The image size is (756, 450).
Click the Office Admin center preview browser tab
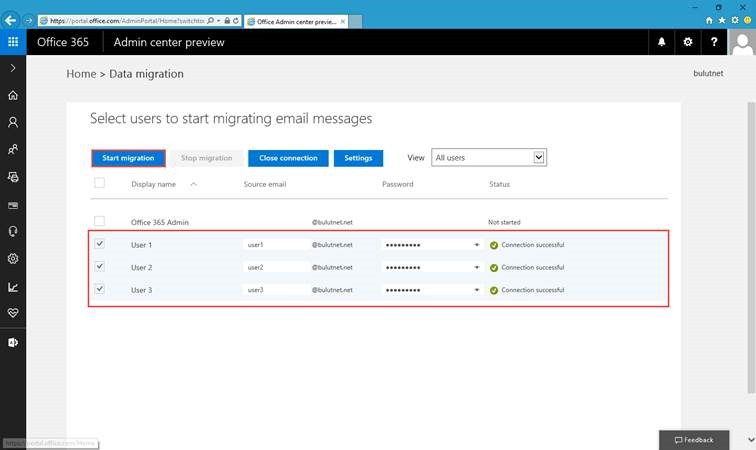(296, 21)
